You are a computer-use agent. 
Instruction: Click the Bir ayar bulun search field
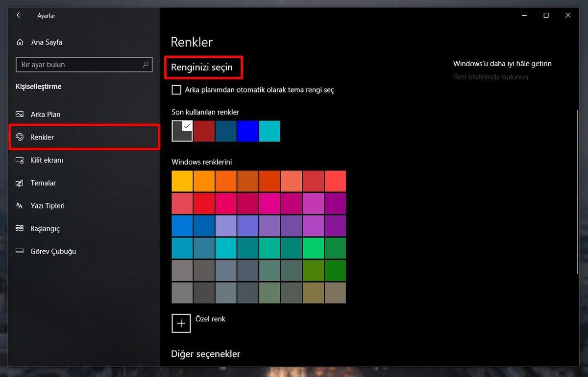point(84,64)
